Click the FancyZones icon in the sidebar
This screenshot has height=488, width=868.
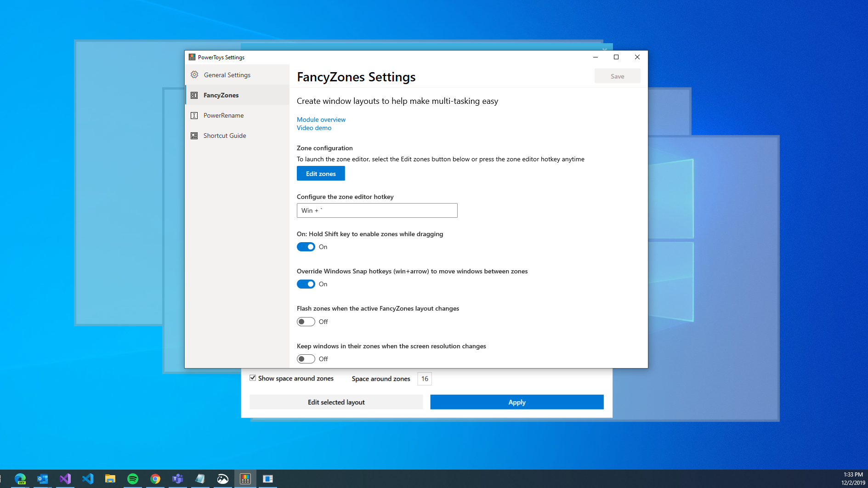(x=194, y=95)
